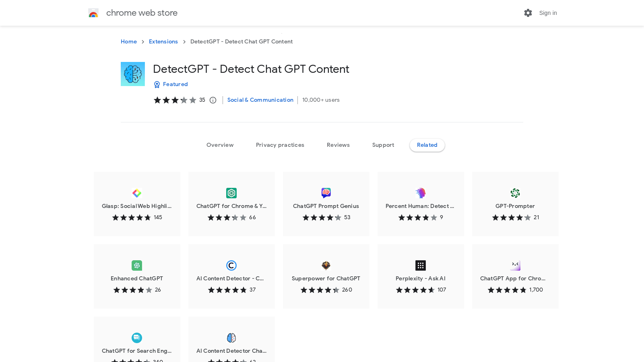Open the Extensions breadcrumb link

click(163, 42)
